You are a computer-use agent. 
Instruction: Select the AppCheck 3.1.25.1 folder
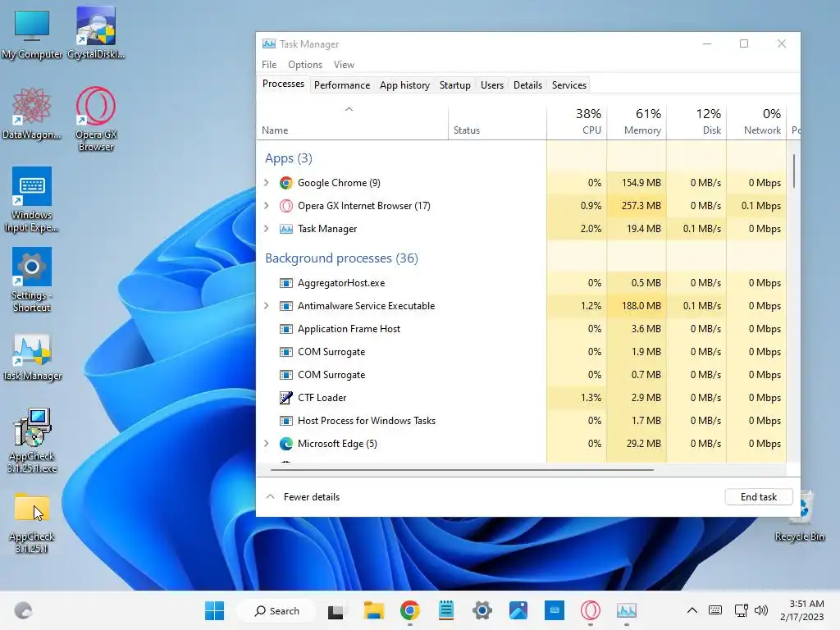click(x=32, y=523)
